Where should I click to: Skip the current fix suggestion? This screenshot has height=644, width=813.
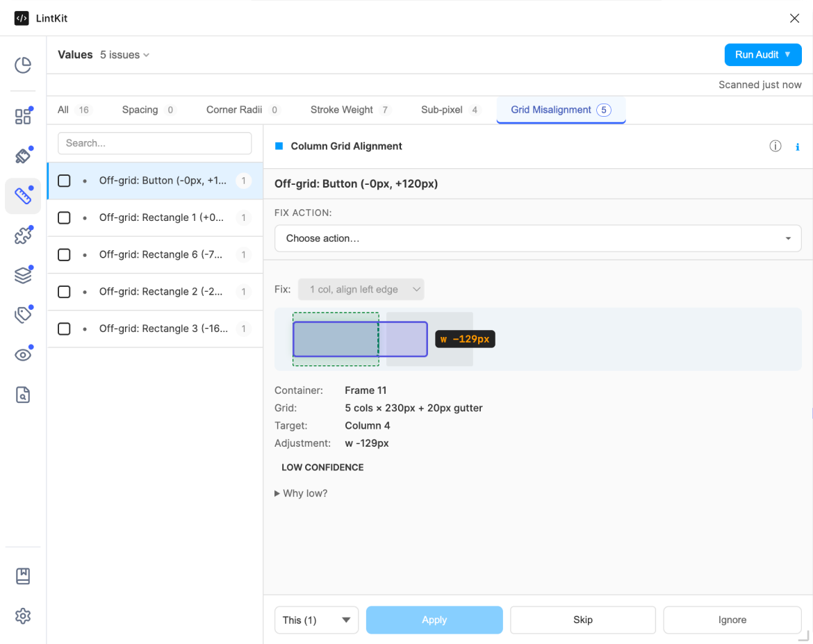click(582, 620)
